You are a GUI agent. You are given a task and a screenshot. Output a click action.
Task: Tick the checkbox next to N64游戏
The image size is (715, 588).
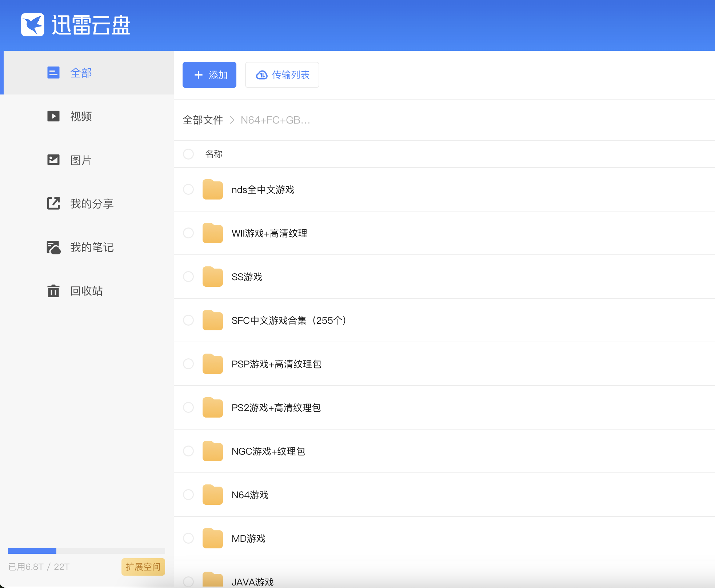click(x=188, y=495)
